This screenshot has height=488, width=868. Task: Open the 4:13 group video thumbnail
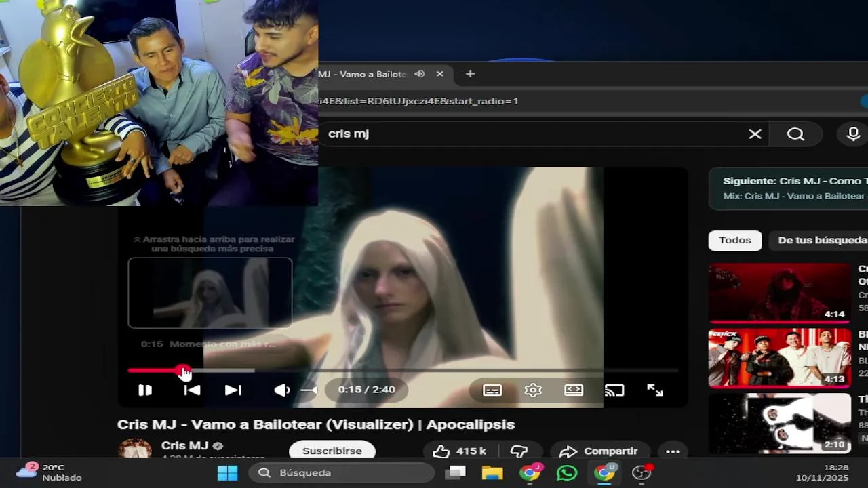click(780, 358)
